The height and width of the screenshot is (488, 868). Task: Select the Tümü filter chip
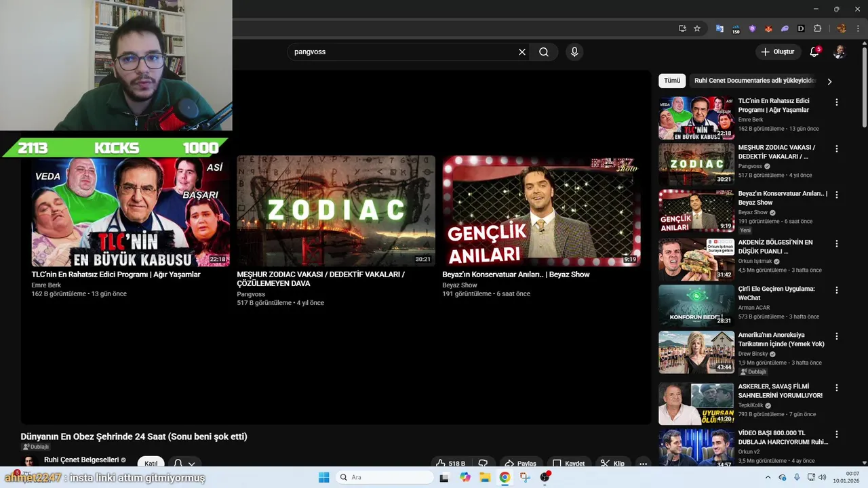coord(672,81)
